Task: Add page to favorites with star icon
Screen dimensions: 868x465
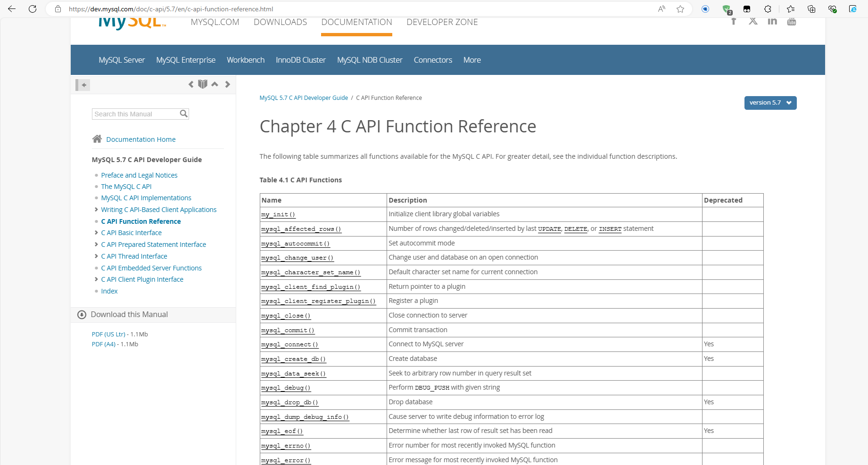Action: point(680,9)
